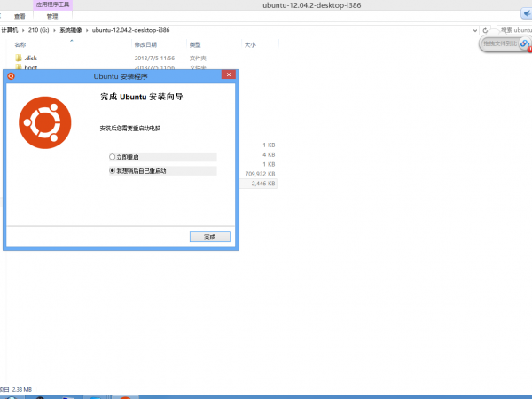The width and height of the screenshot is (532, 399).
Task: Click the refresh icon beside the address bar
Action: pos(483,29)
